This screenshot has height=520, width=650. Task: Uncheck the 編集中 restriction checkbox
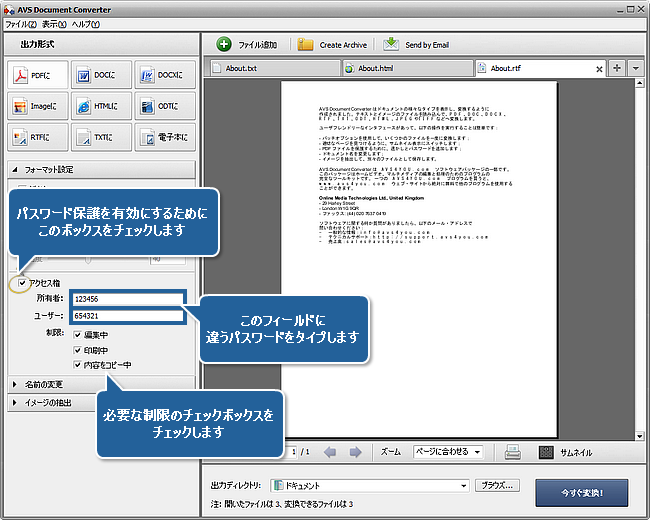(77, 335)
